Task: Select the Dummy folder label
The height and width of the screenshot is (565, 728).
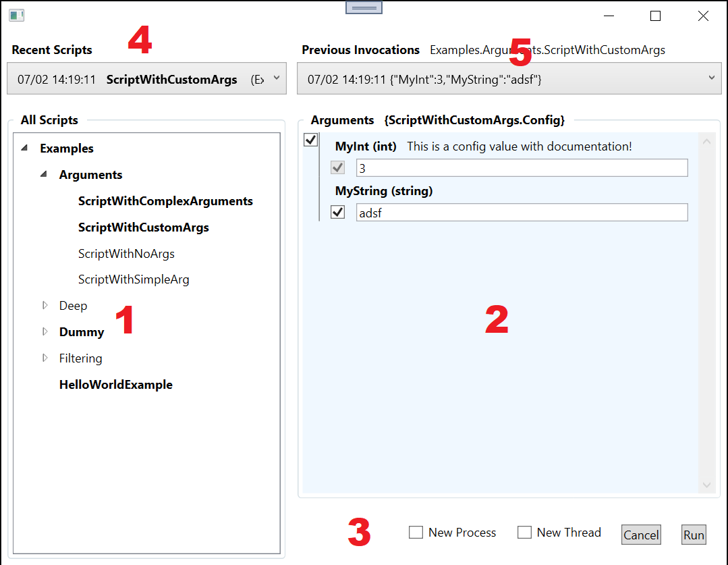Action: 81,332
